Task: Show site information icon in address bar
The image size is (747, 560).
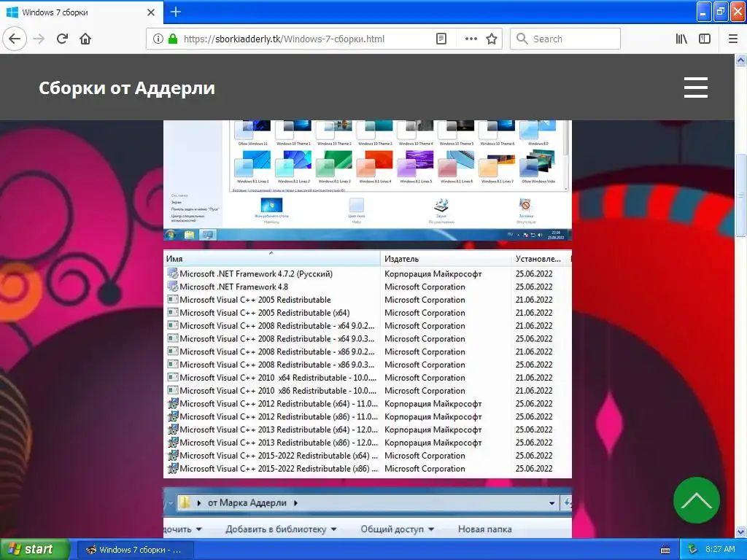Action: tap(158, 39)
